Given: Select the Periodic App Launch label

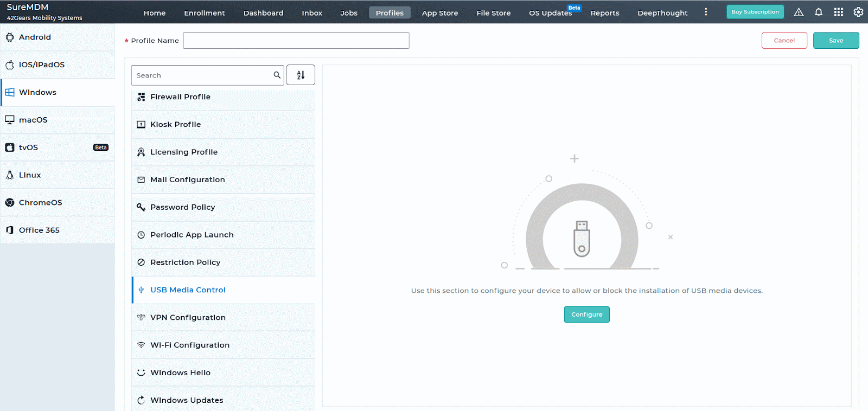Looking at the screenshot, I should (x=192, y=235).
